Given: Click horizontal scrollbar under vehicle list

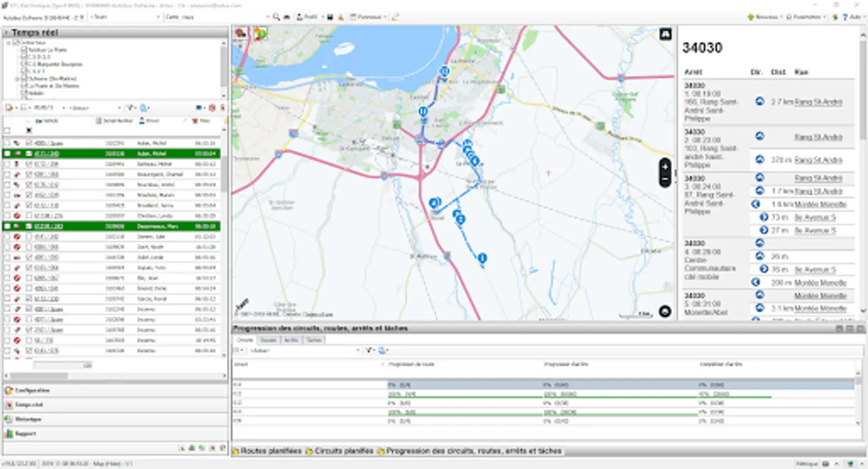Looking at the screenshot, I should click(x=39, y=376).
